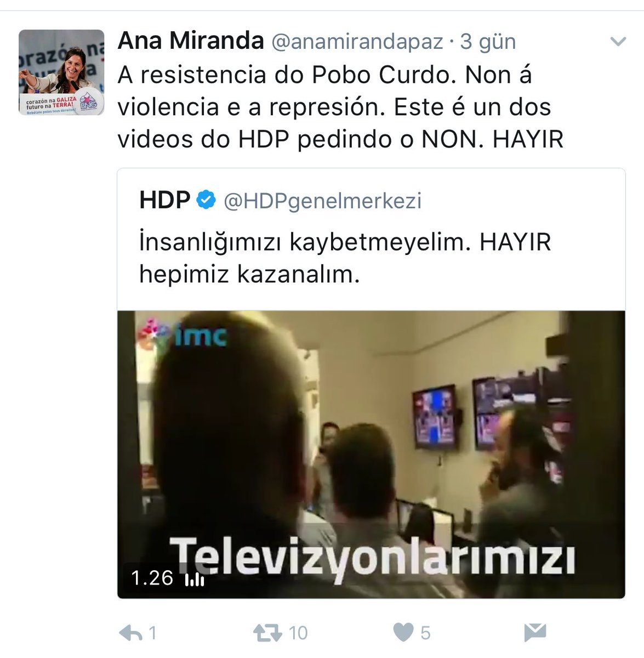Open the HDP account name in quoted tweet

pyautogui.click(x=165, y=200)
